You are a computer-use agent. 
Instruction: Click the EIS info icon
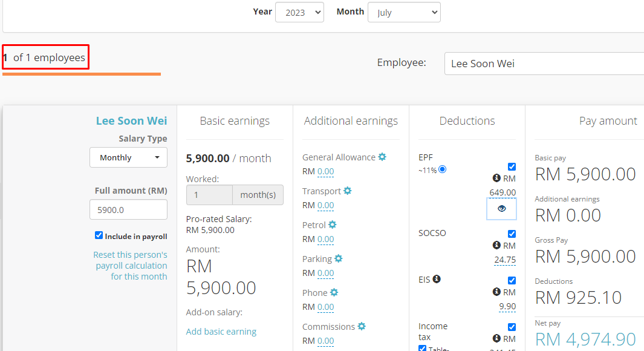pos(437,279)
